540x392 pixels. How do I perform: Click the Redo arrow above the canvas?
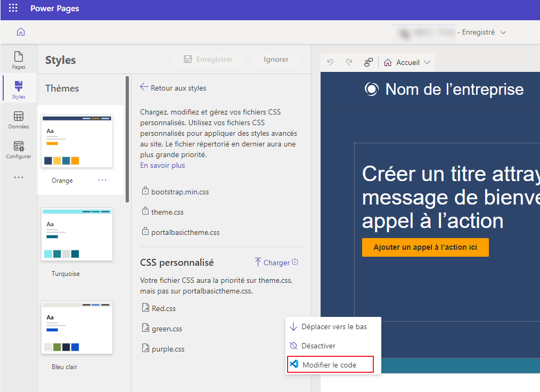click(349, 62)
